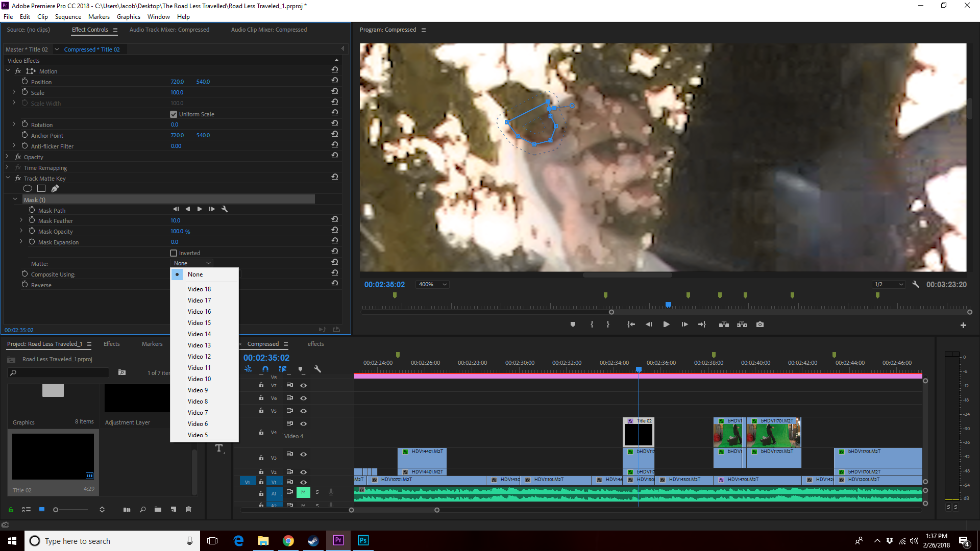Image resolution: width=980 pixels, height=551 pixels.
Task: Open the button editor plus icon
Action: pos(963,325)
